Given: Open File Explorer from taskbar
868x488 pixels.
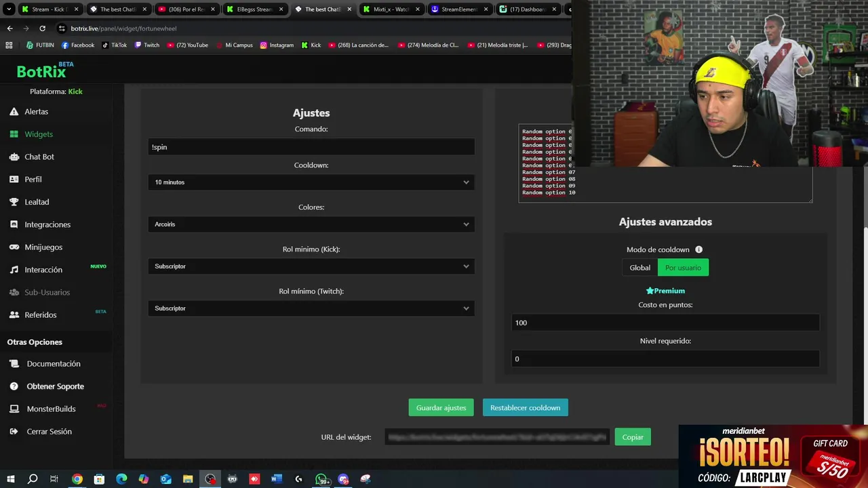Looking at the screenshot, I should (188, 479).
